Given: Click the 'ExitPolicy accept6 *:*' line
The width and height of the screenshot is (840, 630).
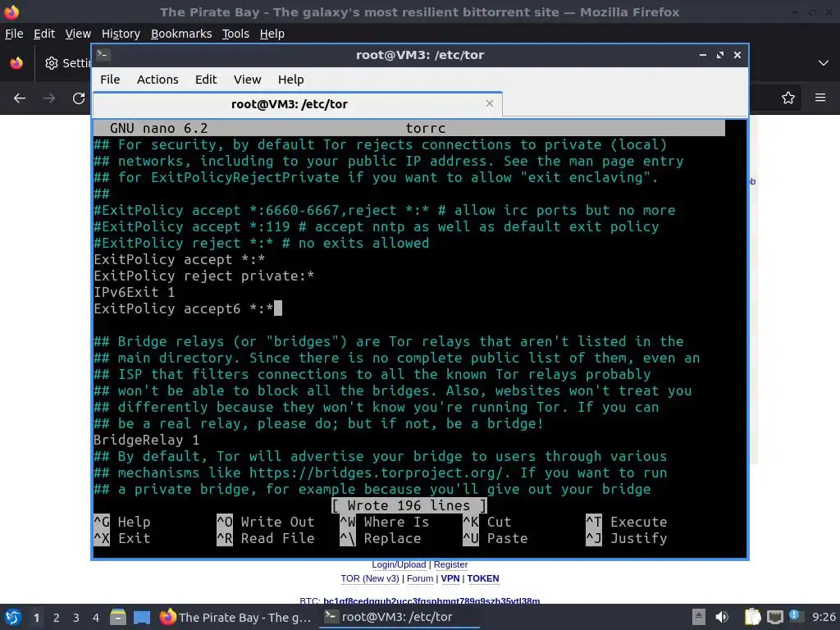Looking at the screenshot, I should [x=184, y=308].
